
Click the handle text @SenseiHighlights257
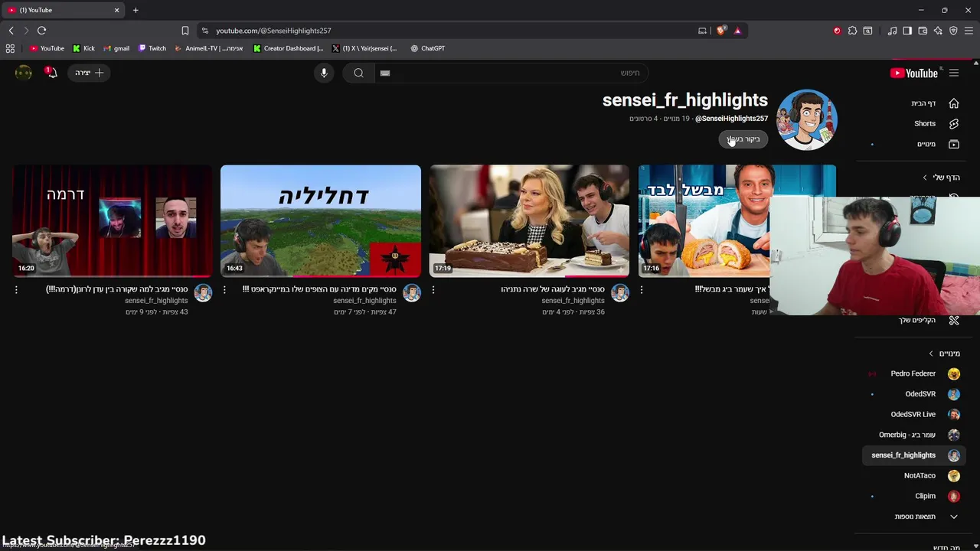point(731,119)
